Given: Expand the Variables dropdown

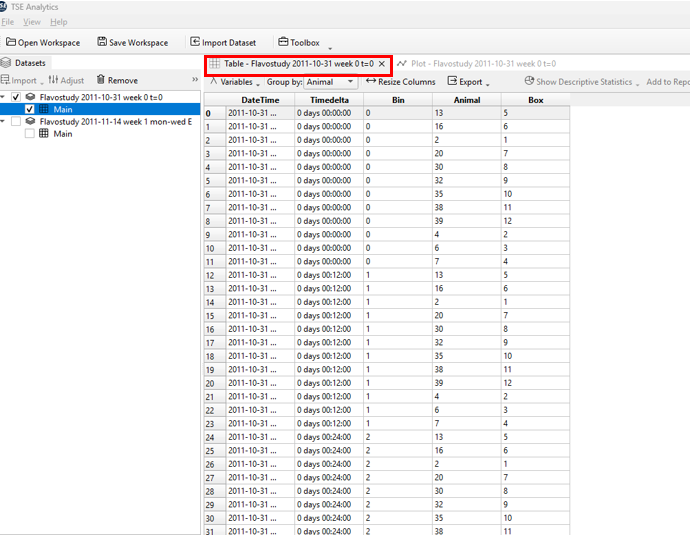Looking at the screenshot, I should tap(236, 82).
